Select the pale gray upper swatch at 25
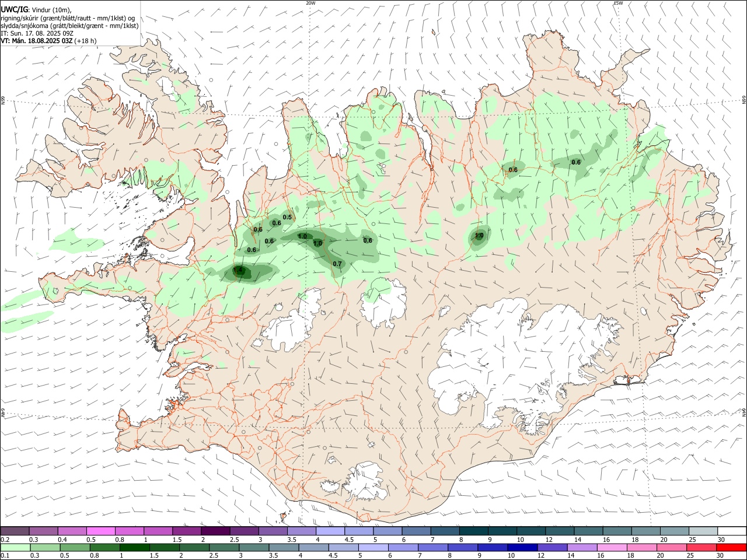Viewport: 747px width, 560px height. 703,531
